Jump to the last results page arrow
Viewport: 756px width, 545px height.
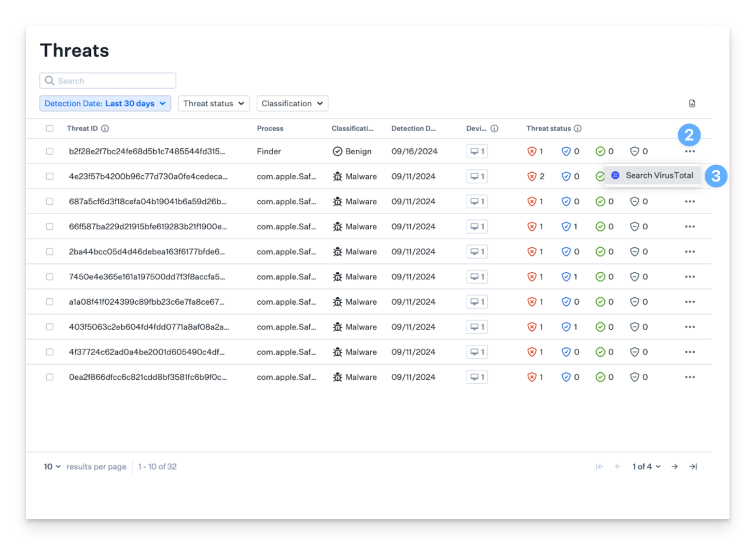(693, 467)
